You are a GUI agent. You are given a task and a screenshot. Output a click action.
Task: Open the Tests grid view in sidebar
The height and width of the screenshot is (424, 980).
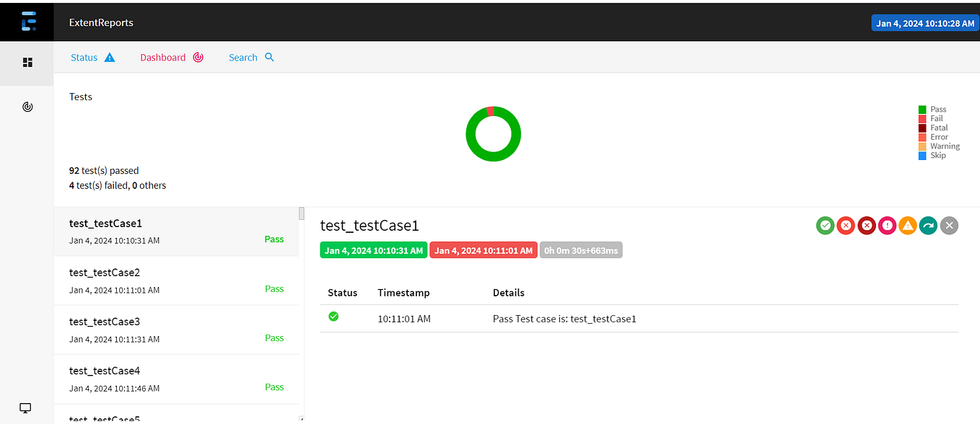click(27, 62)
